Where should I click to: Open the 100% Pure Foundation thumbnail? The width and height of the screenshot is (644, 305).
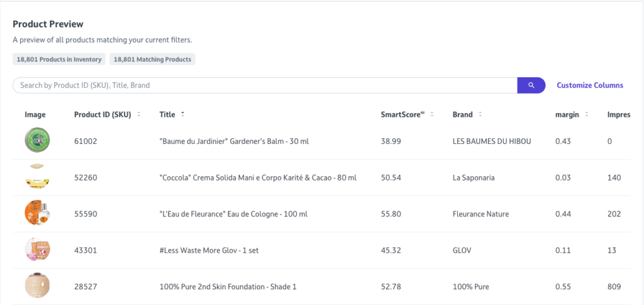[37, 286]
